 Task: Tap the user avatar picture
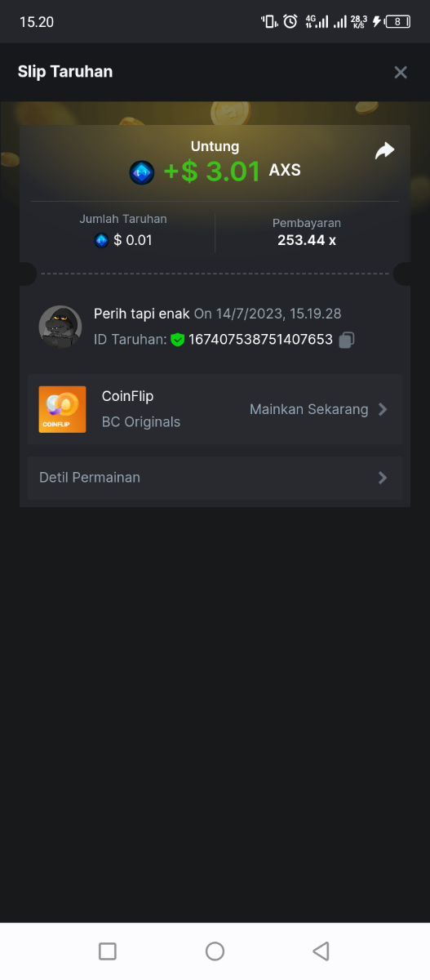(x=60, y=327)
